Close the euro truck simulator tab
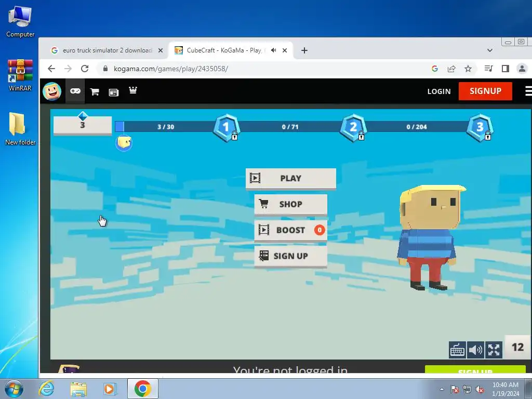The height and width of the screenshot is (399, 532). point(161,50)
